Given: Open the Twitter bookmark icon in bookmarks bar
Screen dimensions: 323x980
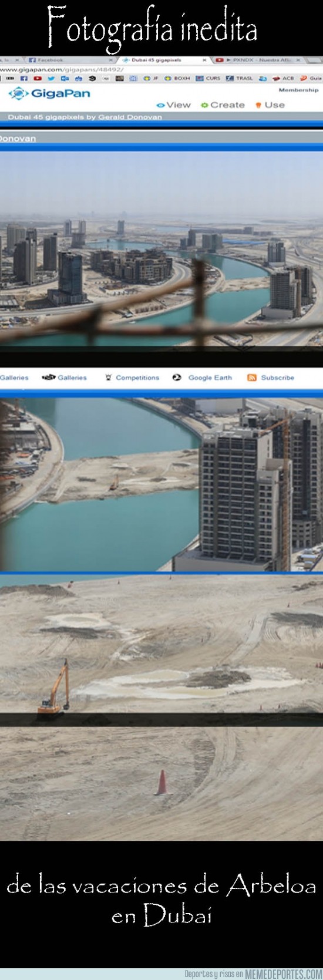Looking at the screenshot, I should pyautogui.click(x=51, y=78).
